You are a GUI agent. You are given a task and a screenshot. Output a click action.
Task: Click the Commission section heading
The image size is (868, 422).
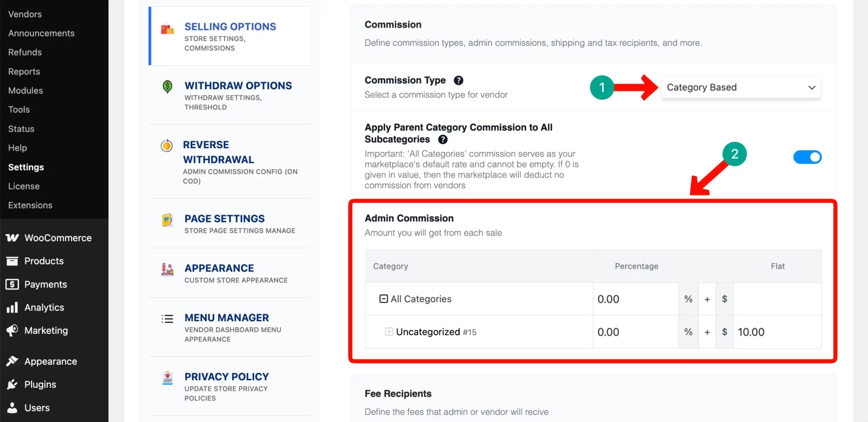pos(393,25)
